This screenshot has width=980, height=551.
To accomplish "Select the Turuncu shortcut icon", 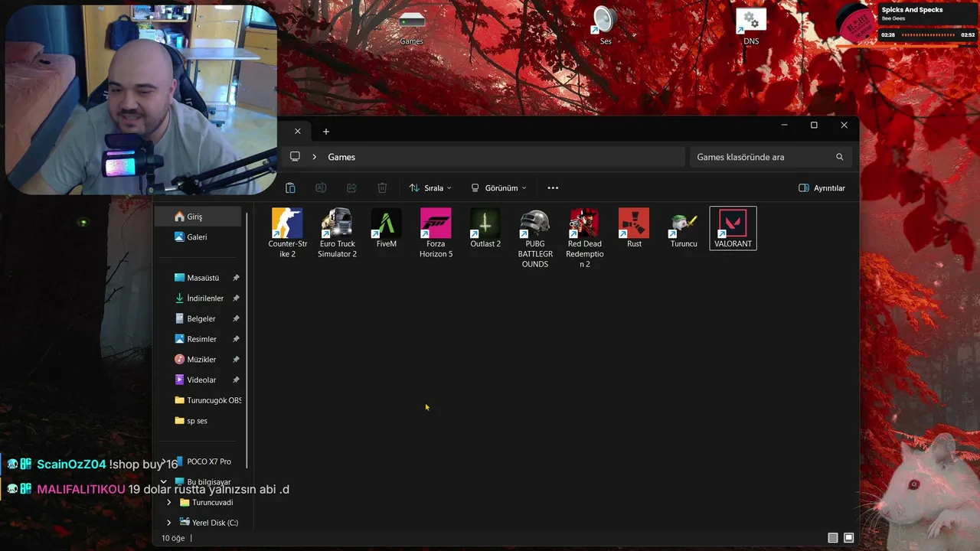I will [684, 228].
